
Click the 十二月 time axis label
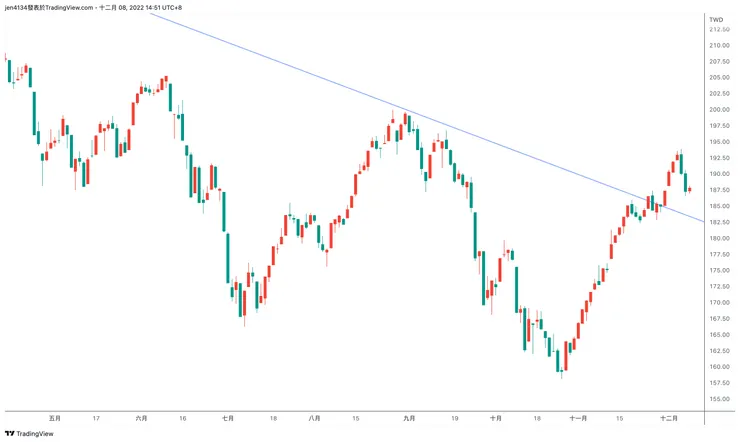tap(669, 418)
